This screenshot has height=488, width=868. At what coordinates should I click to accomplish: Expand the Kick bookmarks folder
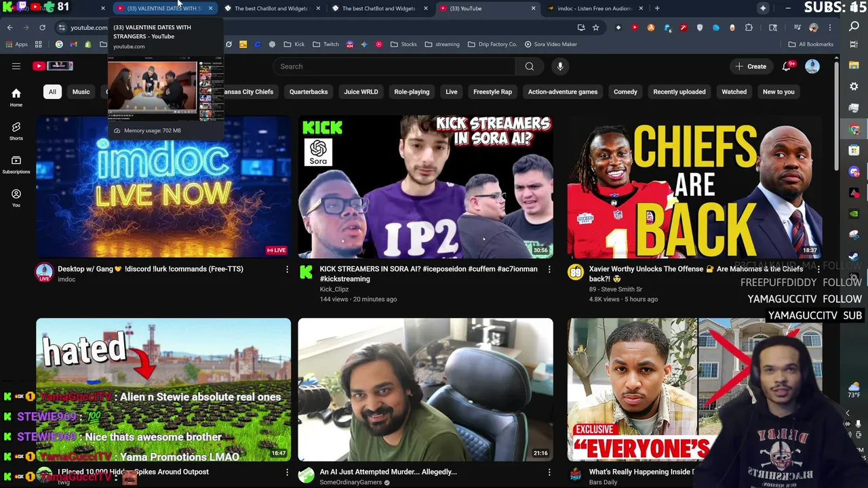[294, 44]
